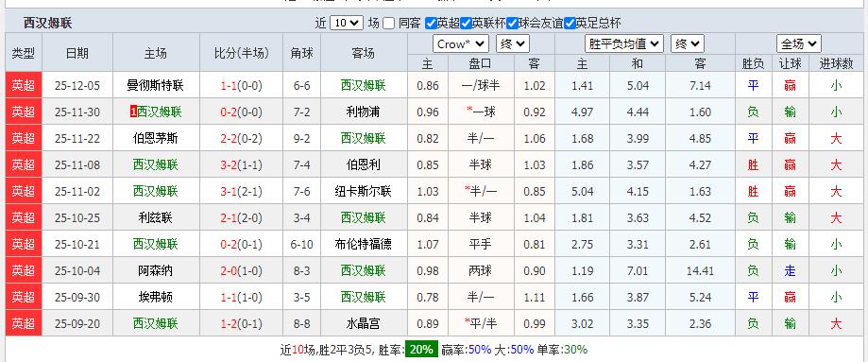Click the 让球 column header
Screen dimensions: 868x362
pyautogui.click(x=790, y=63)
